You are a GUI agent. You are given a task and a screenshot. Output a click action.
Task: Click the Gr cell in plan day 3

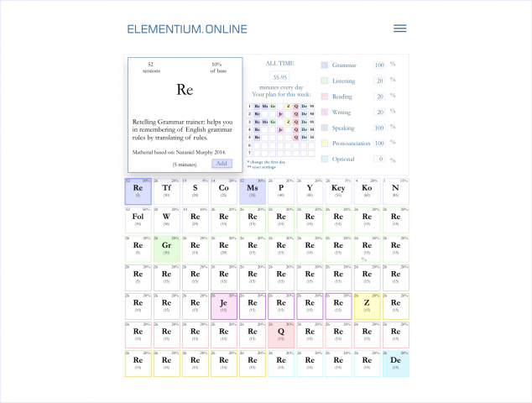(x=273, y=122)
